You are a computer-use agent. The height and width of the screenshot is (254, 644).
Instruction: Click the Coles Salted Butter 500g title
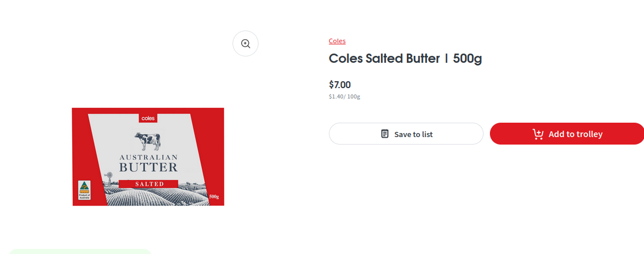[x=405, y=59]
